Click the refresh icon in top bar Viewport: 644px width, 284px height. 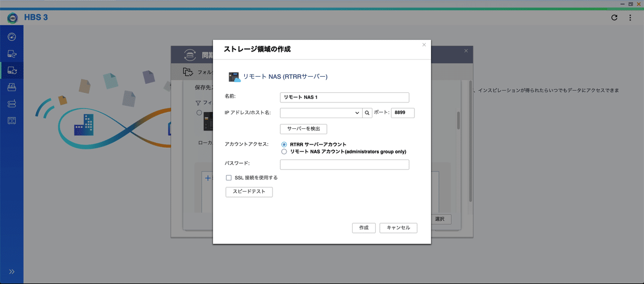click(614, 18)
